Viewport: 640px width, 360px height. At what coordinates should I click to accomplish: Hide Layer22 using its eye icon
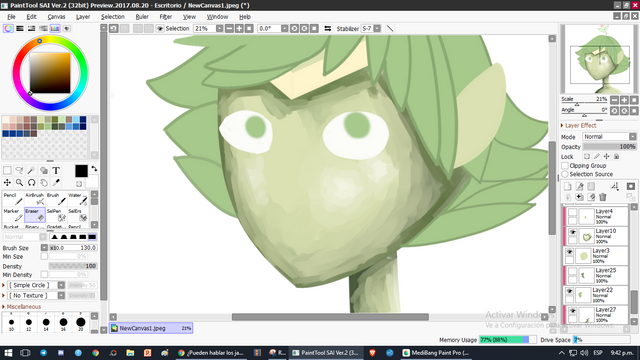569,291
